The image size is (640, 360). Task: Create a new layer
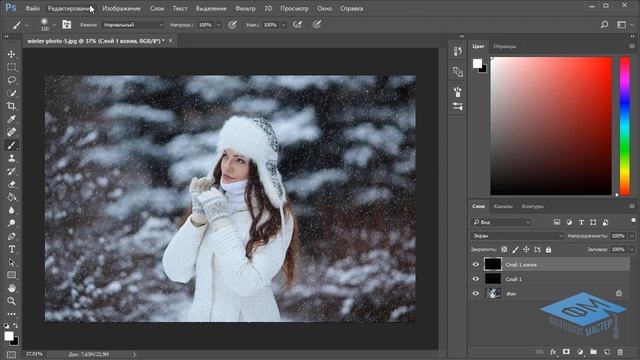click(x=607, y=352)
